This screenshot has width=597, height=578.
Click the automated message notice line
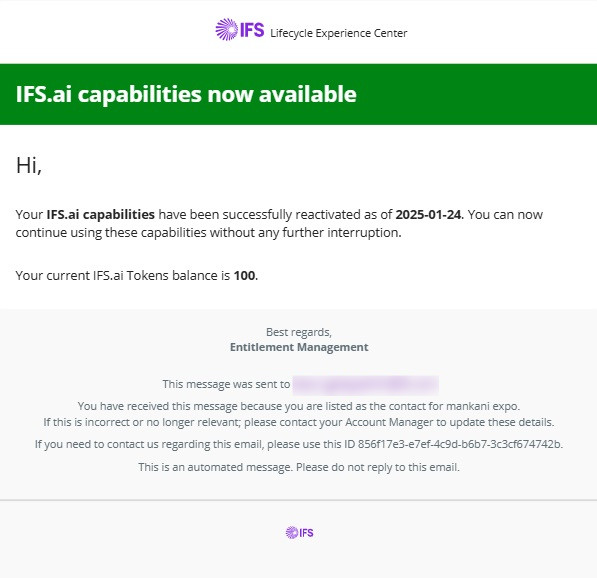point(299,467)
